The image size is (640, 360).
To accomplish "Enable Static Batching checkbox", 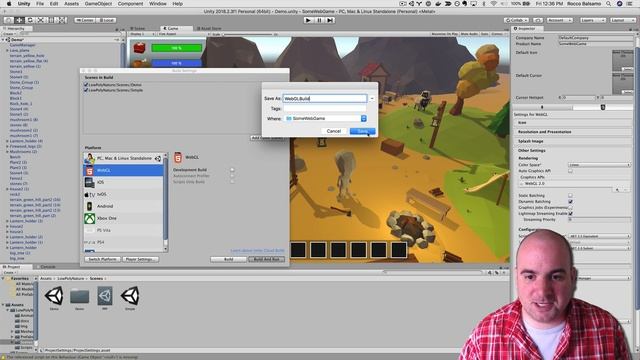I will tap(570, 196).
